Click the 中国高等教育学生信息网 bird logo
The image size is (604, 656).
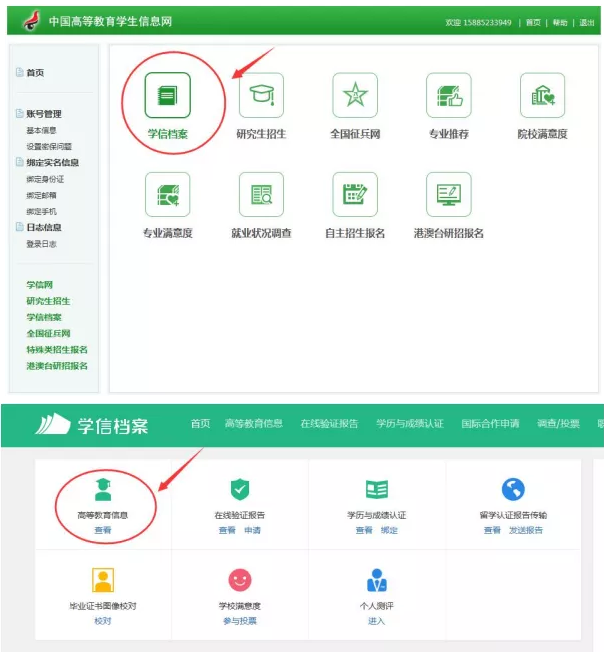click(32, 20)
